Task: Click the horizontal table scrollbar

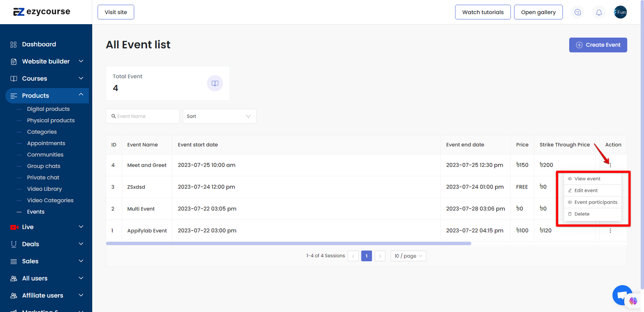Action: click(288, 243)
